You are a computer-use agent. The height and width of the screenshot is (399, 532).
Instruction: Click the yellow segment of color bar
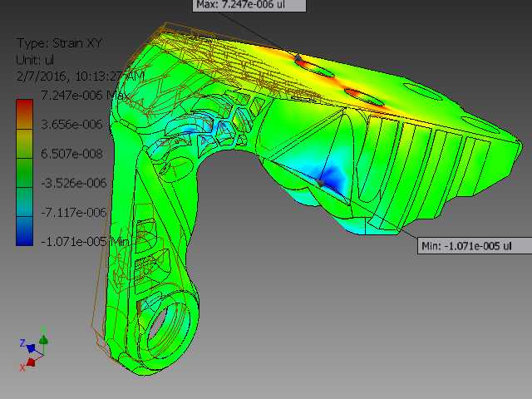tap(24, 144)
